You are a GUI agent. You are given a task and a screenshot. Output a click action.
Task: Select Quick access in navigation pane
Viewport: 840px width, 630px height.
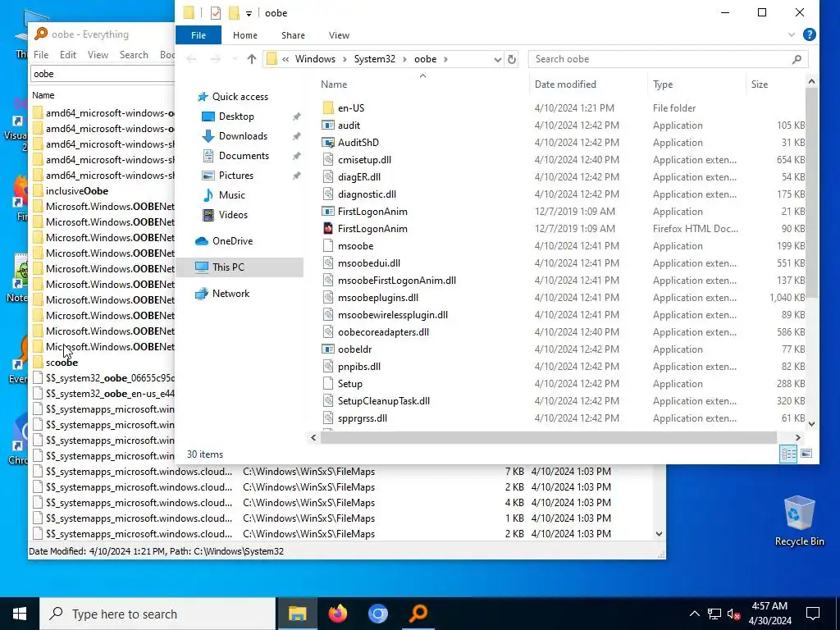click(x=240, y=97)
